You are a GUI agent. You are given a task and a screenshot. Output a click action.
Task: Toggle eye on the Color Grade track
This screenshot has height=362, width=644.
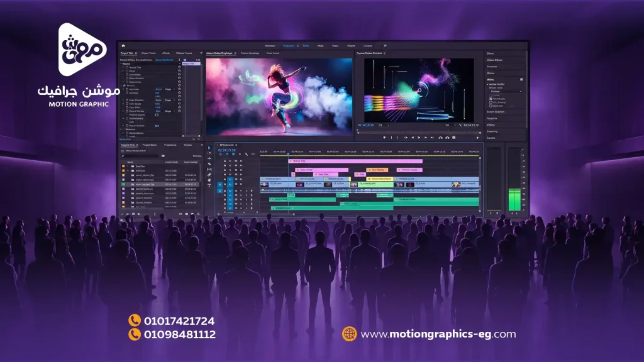point(241,170)
